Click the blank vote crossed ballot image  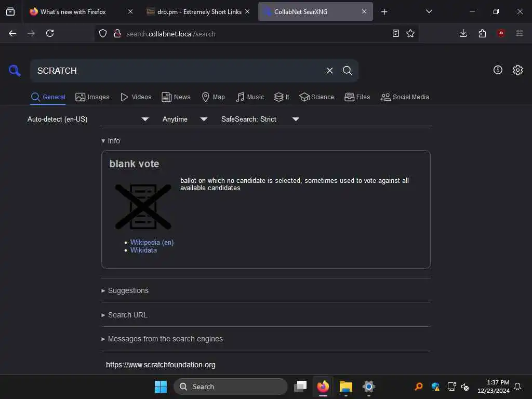(143, 207)
